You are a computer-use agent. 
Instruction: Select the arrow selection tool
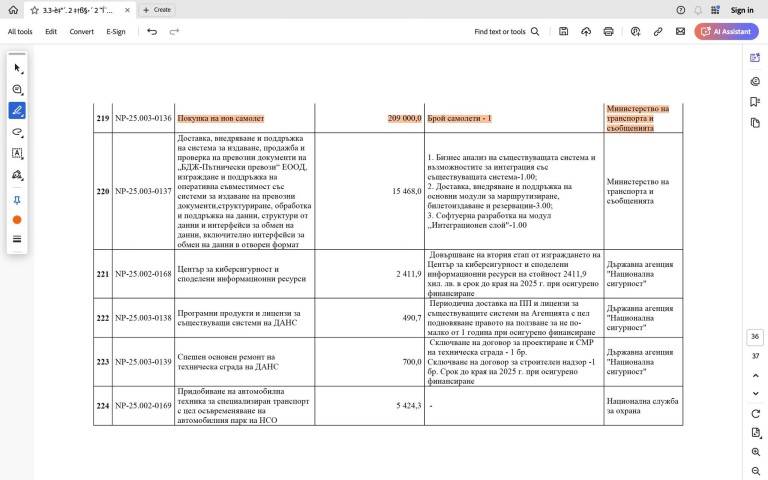click(17, 68)
